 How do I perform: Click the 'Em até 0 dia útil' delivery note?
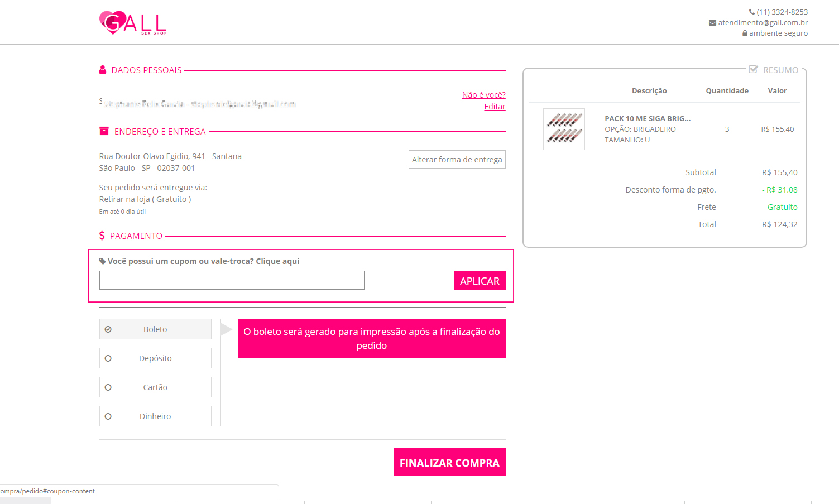tap(122, 212)
